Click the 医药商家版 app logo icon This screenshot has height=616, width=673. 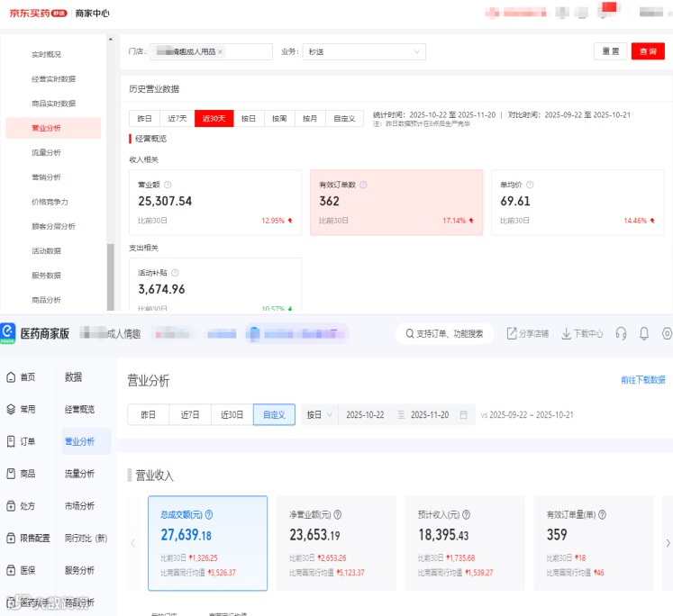point(8,333)
